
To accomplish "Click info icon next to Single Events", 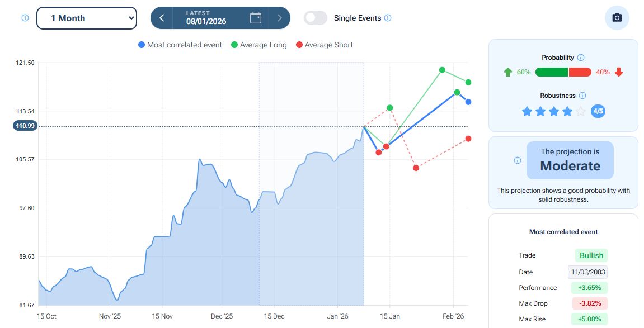I will 388,18.
